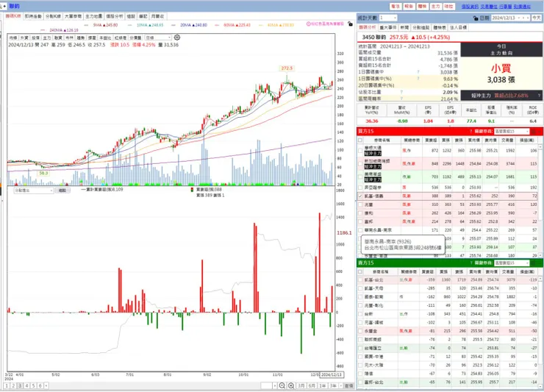Click help icon in 短沖主力 bar
This screenshot has height=392, width=544.
click(x=539, y=95)
